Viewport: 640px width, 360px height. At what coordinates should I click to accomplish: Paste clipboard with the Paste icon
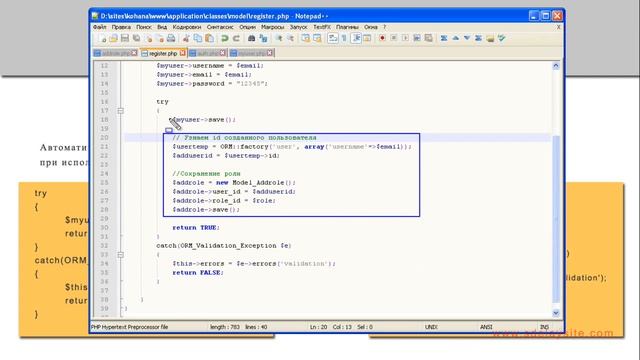[209, 38]
